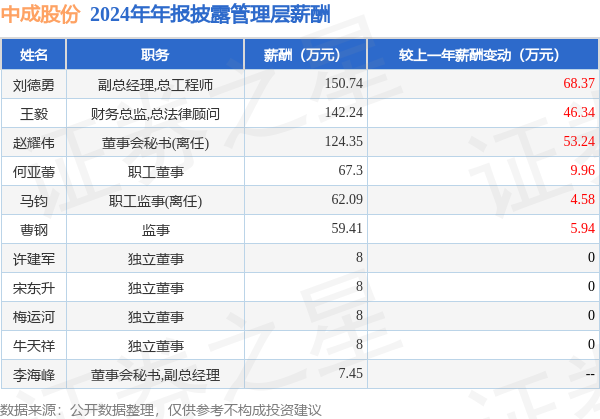Viewport: 600px width, 419px height.
Task: Select the title 副总经理,总工程师
Action: pyautogui.click(x=155, y=85)
